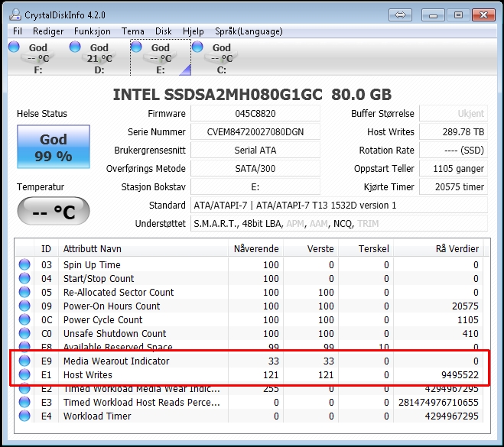Screen dimensions: 504x447
Task: Select the Workload Timer attribute name
Action: pos(97,416)
